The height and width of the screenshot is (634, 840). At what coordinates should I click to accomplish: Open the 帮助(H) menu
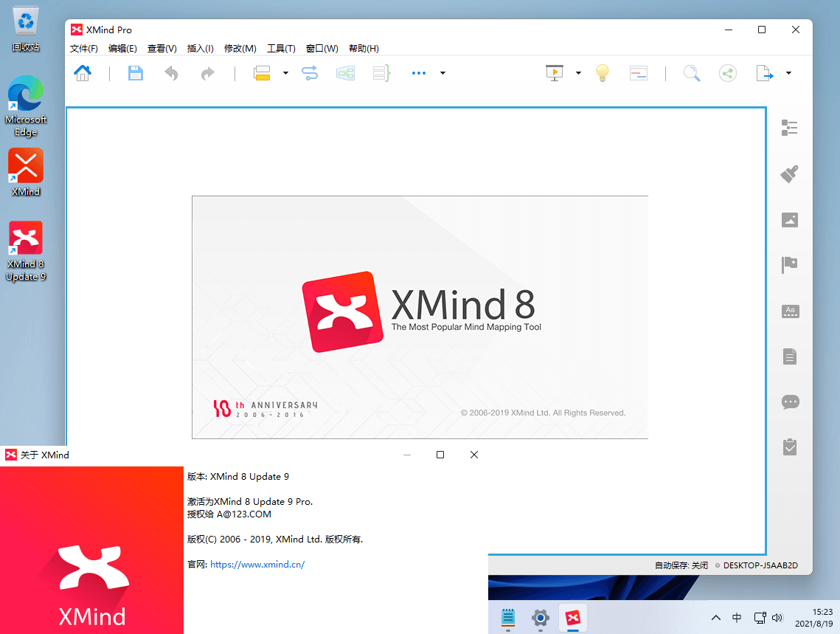(x=364, y=48)
